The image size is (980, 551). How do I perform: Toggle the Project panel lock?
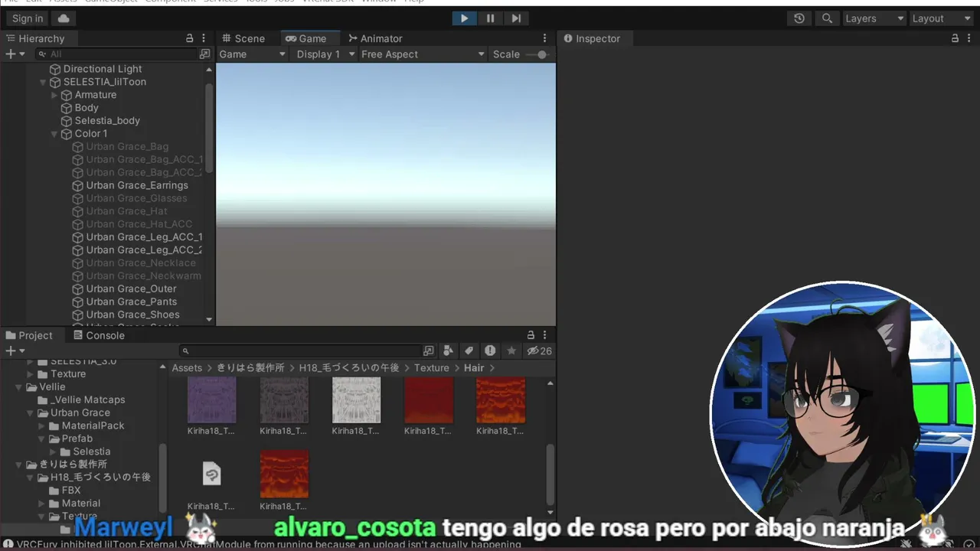click(x=531, y=335)
